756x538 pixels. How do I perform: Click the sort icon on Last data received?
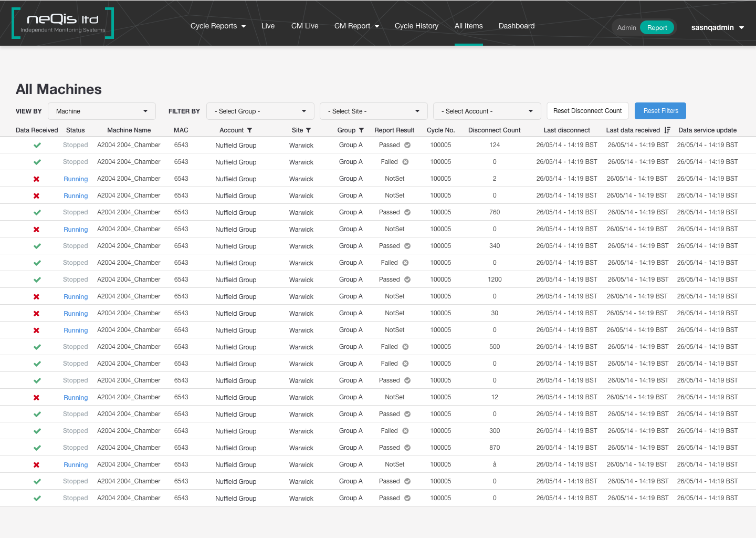(667, 130)
